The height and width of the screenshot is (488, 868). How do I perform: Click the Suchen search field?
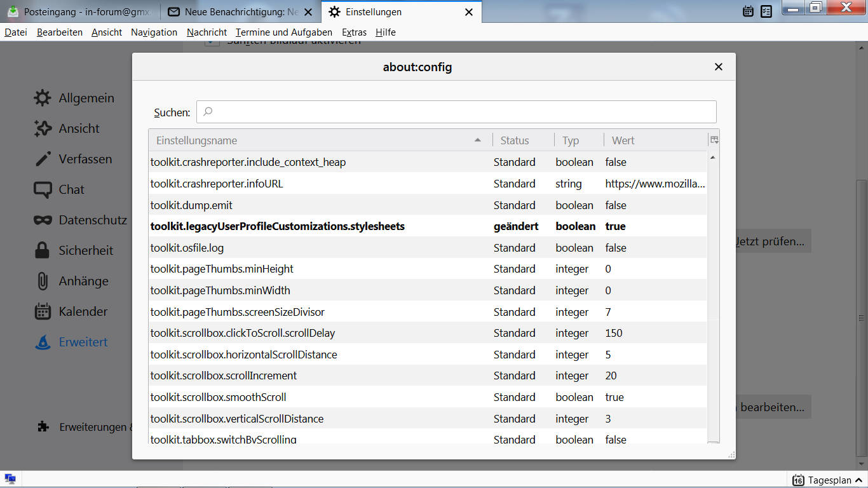click(x=456, y=112)
